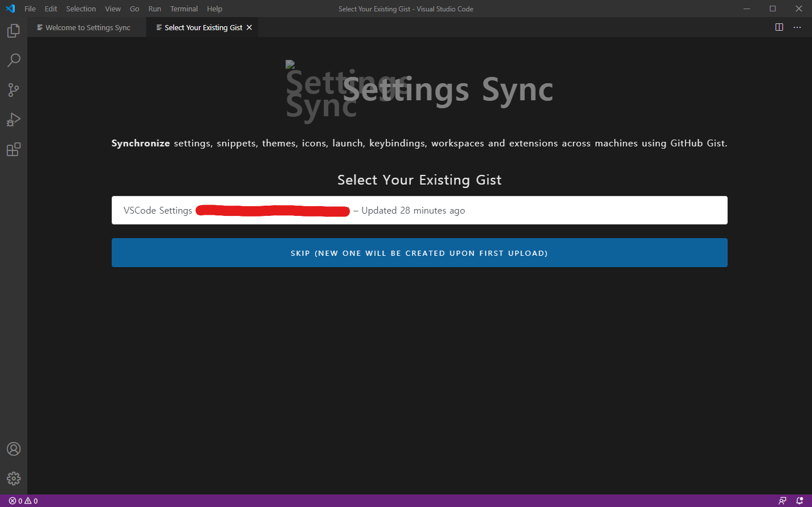
Task: Open the More Actions ellipsis menu
Action: pyautogui.click(x=797, y=27)
